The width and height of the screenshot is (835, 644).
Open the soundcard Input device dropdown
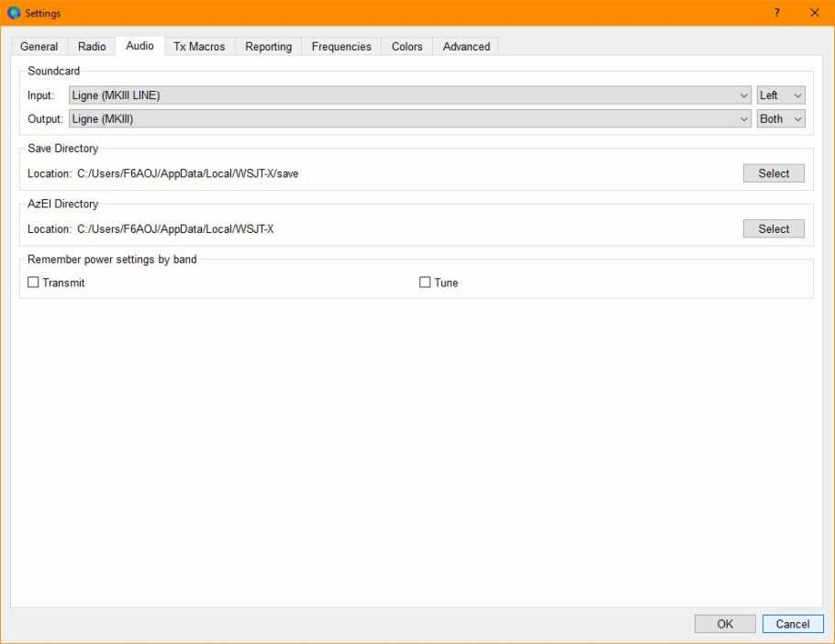click(x=410, y=95)
